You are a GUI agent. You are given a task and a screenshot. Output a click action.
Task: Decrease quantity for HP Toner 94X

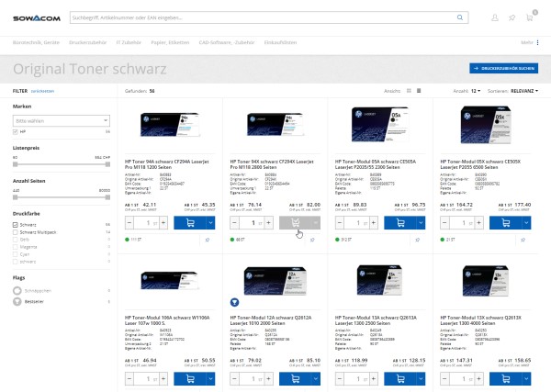point(234,223)
